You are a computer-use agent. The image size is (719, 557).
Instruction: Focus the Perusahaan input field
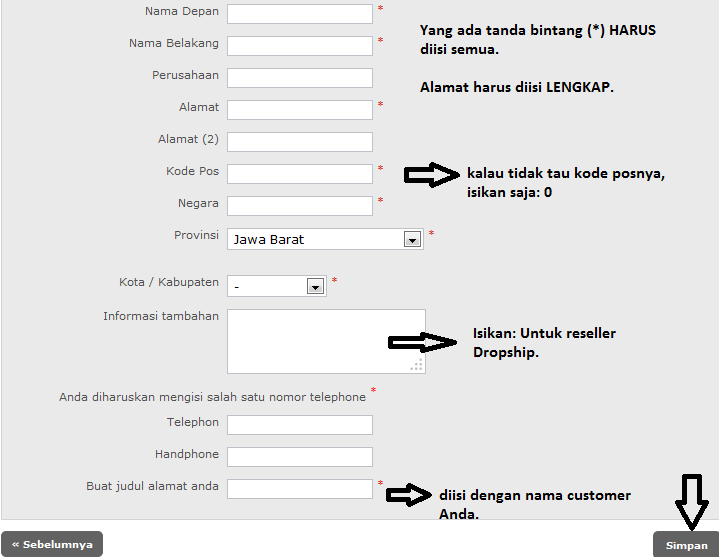click(300, 78)
